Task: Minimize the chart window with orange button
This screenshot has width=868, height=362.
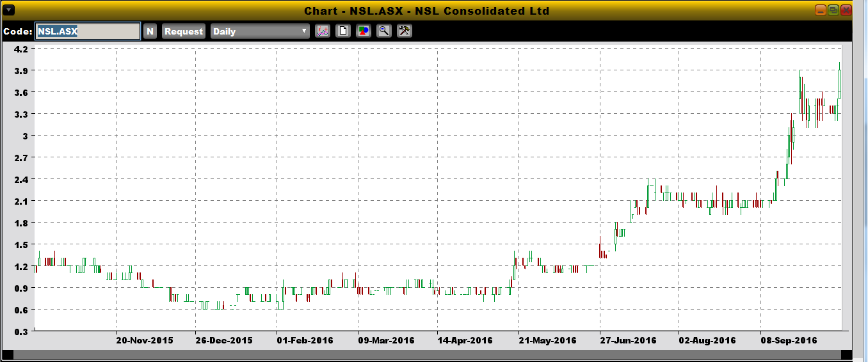Action: pos(821,10)
